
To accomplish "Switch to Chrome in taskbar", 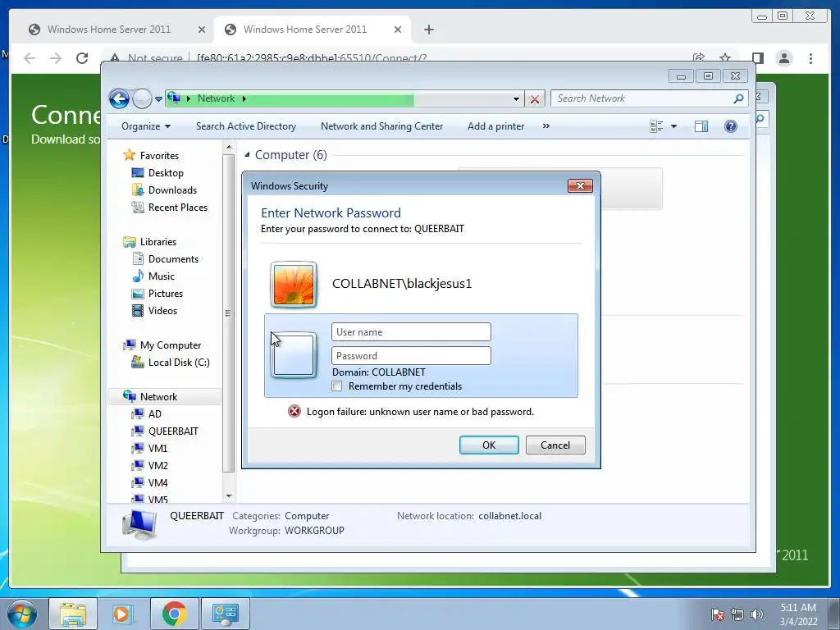I will 175,614.
